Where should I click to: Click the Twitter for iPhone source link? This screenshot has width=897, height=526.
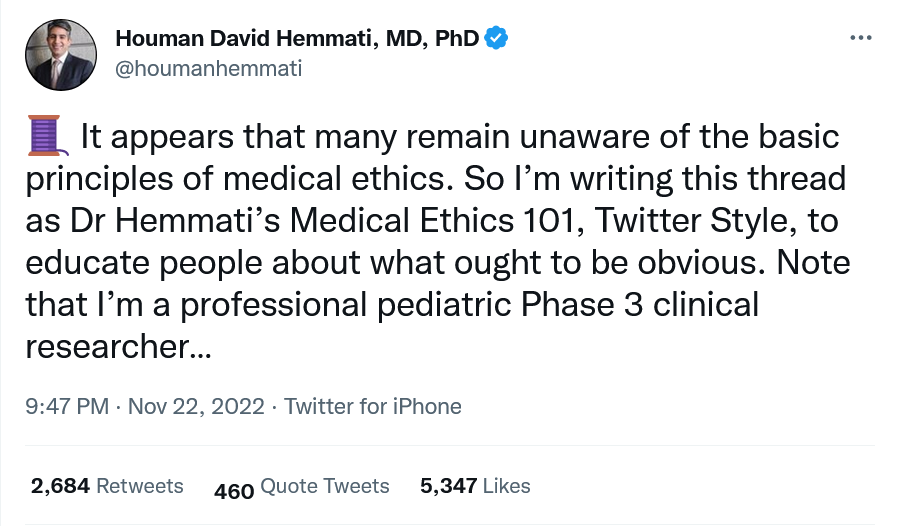[373, 406]
